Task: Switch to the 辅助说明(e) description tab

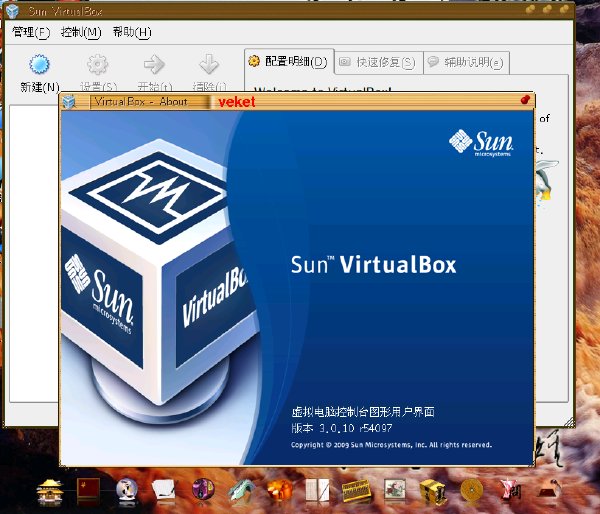Action: 466,62
